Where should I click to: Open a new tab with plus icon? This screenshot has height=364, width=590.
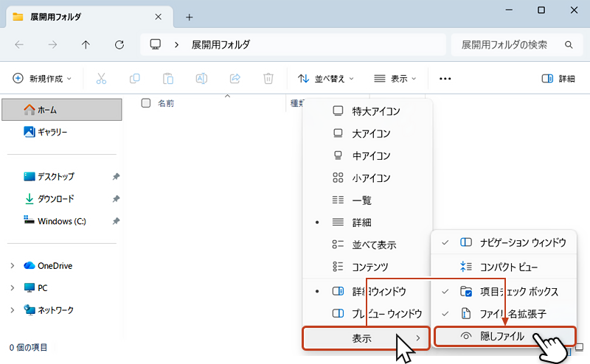pyautogui.click(x=190, y=17)
